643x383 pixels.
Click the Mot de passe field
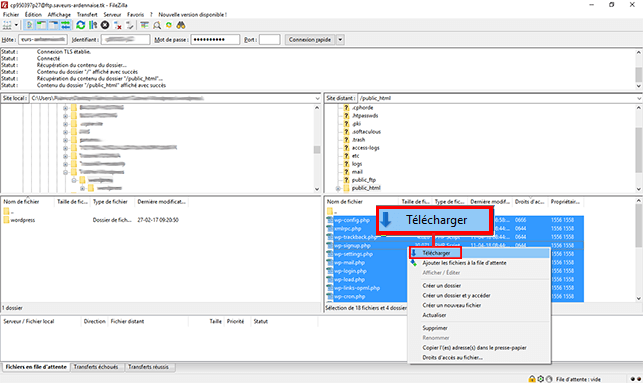[x=215, y=39]
